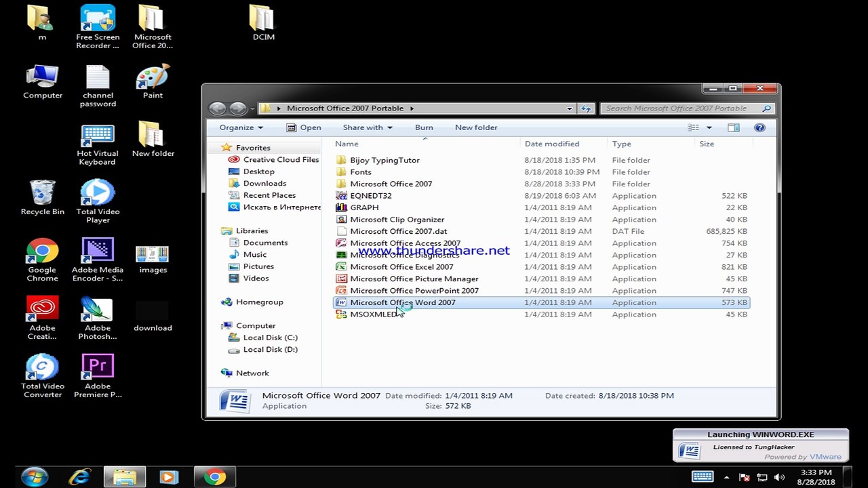Click the New folder button

pyautogui.click(x=476, y=127)
